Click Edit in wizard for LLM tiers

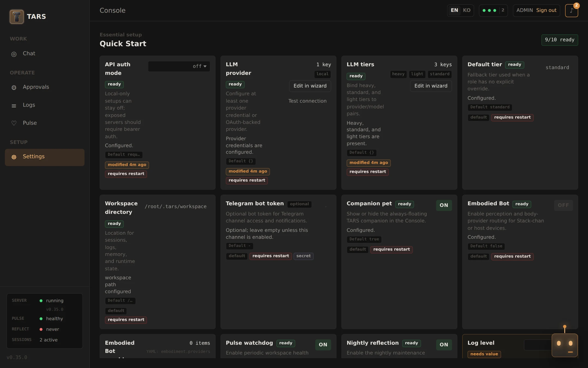click(x=431, y=86)
